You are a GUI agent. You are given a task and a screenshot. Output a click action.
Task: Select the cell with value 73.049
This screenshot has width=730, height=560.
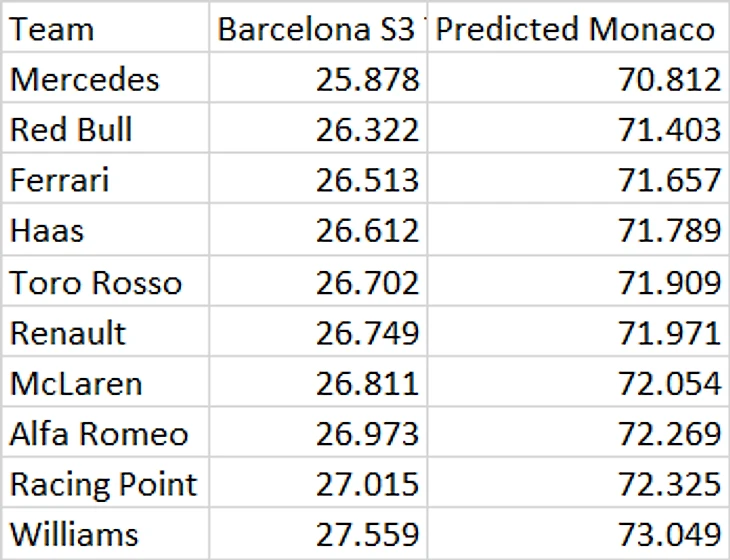[x=576, y=535]
